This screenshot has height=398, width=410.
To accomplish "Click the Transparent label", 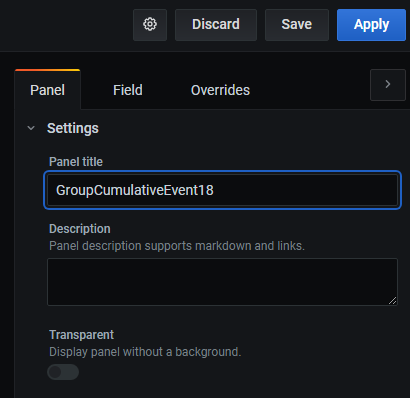I will click(x=81, y=335).
